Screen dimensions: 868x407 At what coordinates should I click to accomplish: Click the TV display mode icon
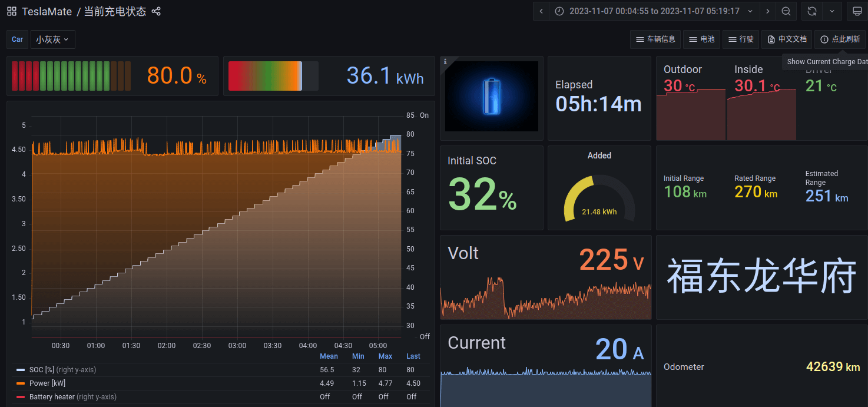click(x=857, y=11)
